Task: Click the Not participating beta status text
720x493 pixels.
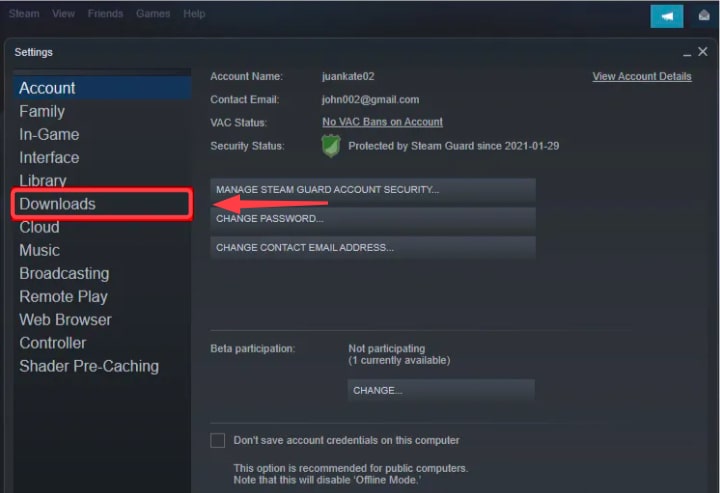Action: (387, 348)
